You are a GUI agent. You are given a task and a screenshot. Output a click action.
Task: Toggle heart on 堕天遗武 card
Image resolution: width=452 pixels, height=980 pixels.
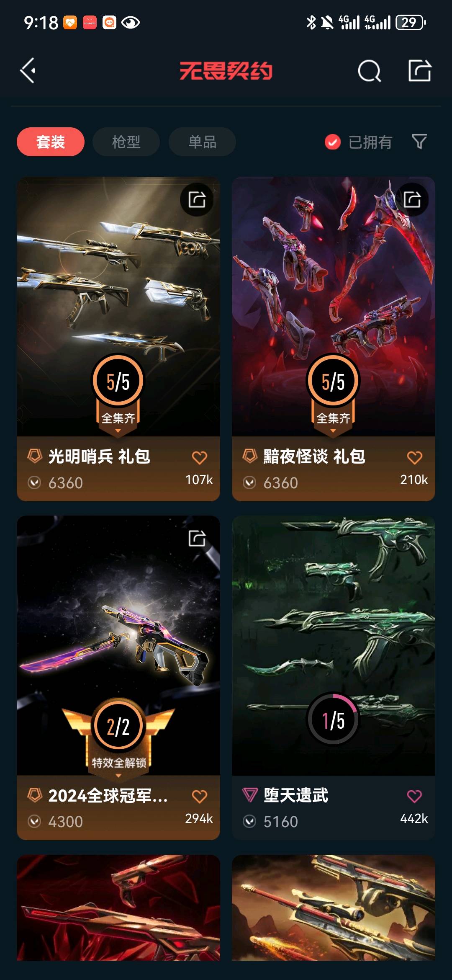click(x=414, y=796)
